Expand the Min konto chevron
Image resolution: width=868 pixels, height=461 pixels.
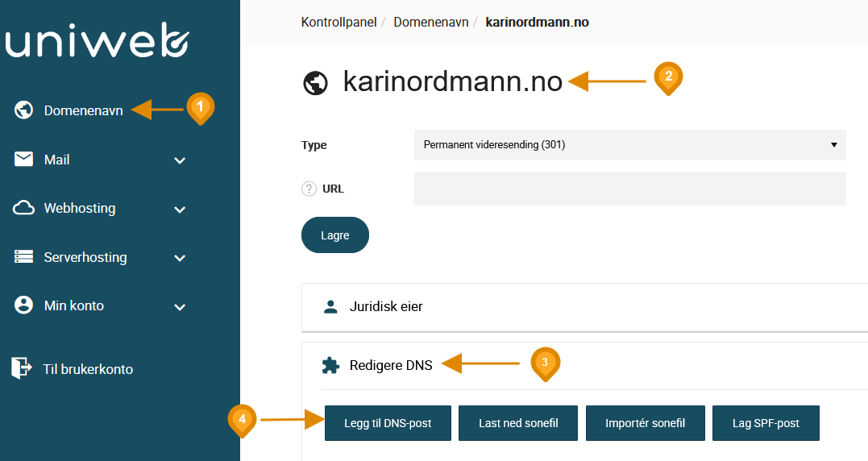180,307
